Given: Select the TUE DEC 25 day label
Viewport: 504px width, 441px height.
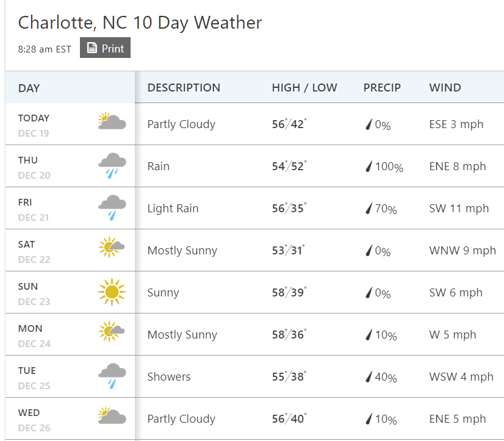Looking at the screenshot, I should 34,378.
